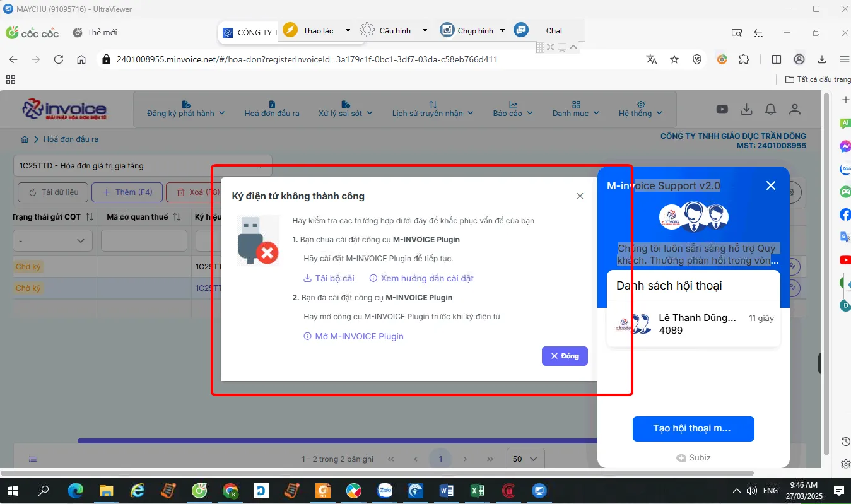Viewport: 851px width, 504px height.
Task: Open the UltraViewer 'Chụp hình' menu
Action: [x=473, y=30]
